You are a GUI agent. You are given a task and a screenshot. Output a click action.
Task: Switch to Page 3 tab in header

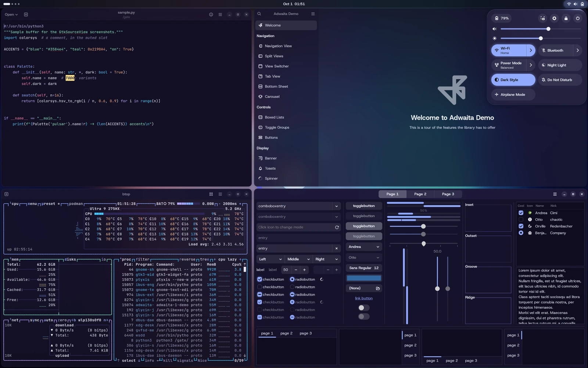point(448,194)
